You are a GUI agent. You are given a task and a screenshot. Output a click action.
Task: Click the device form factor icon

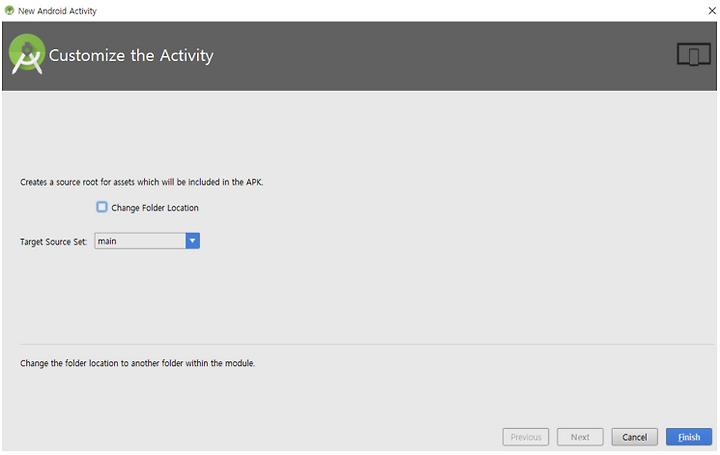pos(693,55)
